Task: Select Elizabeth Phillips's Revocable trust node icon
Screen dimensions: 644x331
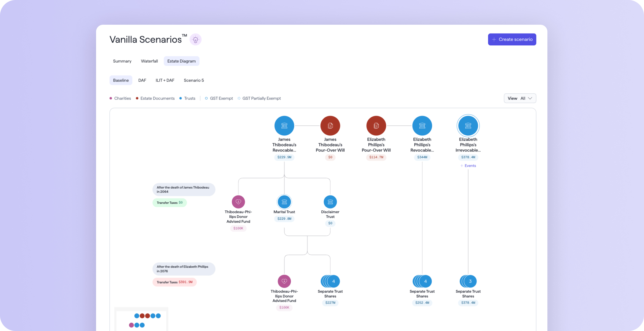Action: (x=422, y=125)
